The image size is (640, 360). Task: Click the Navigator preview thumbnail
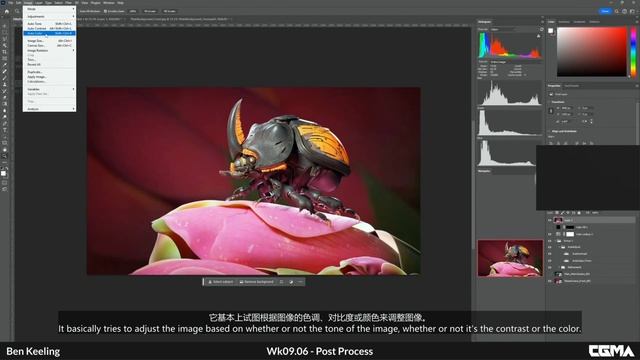pyautogui.click(x=510, y=258)
